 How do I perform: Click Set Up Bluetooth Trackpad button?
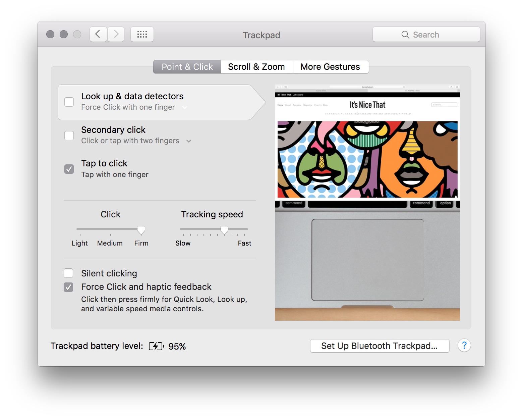380,346
